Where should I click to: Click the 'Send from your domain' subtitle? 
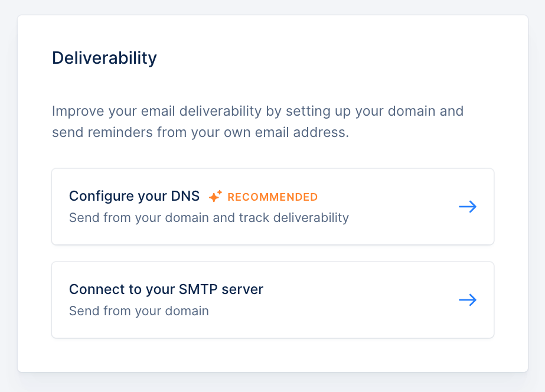(139, 311)
